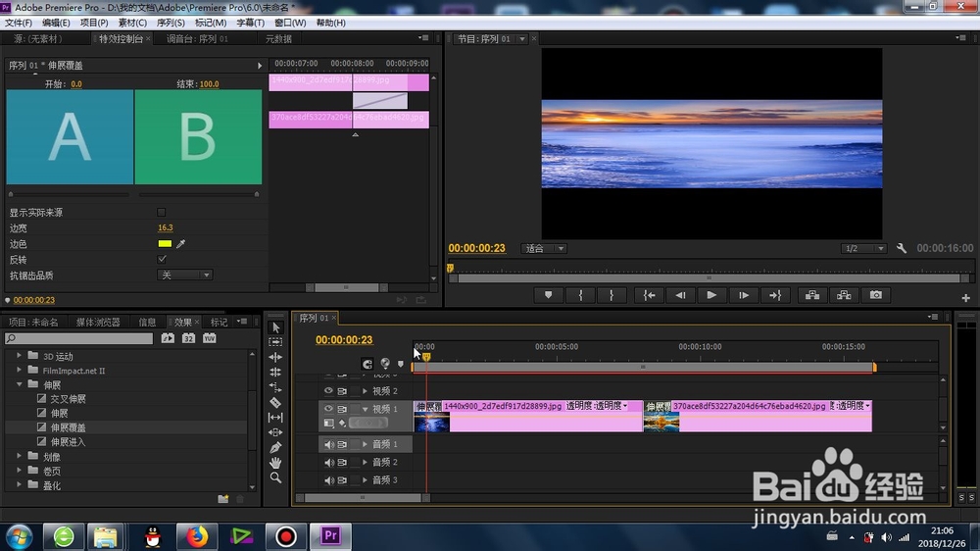Open the 字幕(T) menu
The width and height of the screenshot is (980, 551).
point(250,23)
